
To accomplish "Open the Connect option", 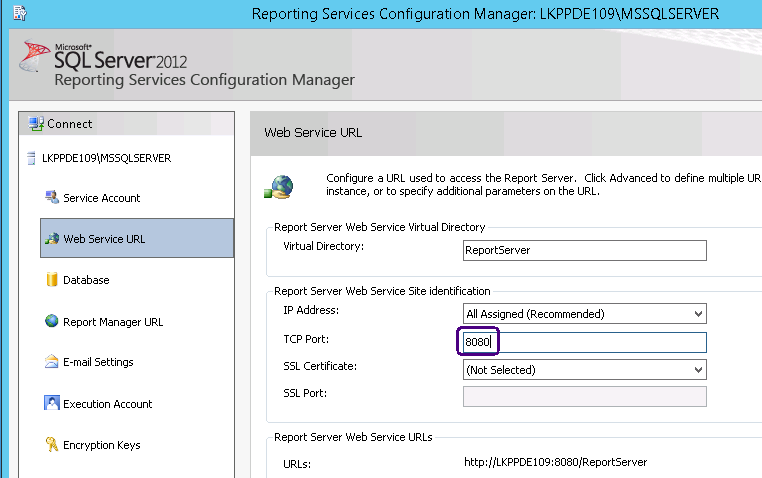I will pyautogui.click(x=69, y=124).
